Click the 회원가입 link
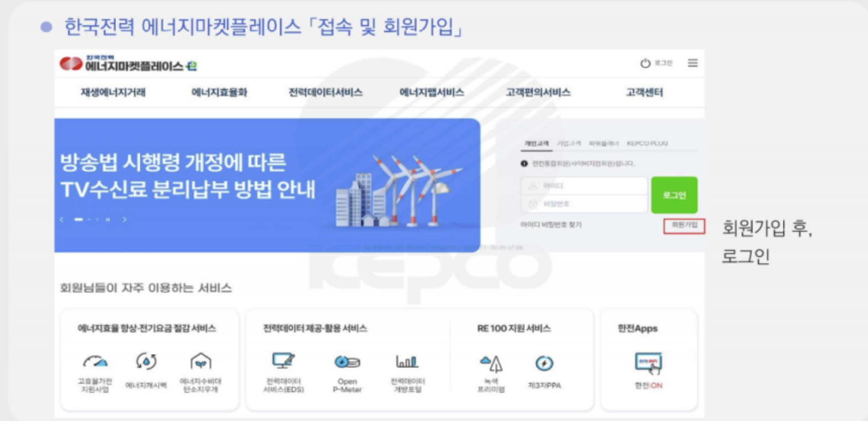Image resolution: width=868 pixels, height=421 pixels. [x=684, y=225]
